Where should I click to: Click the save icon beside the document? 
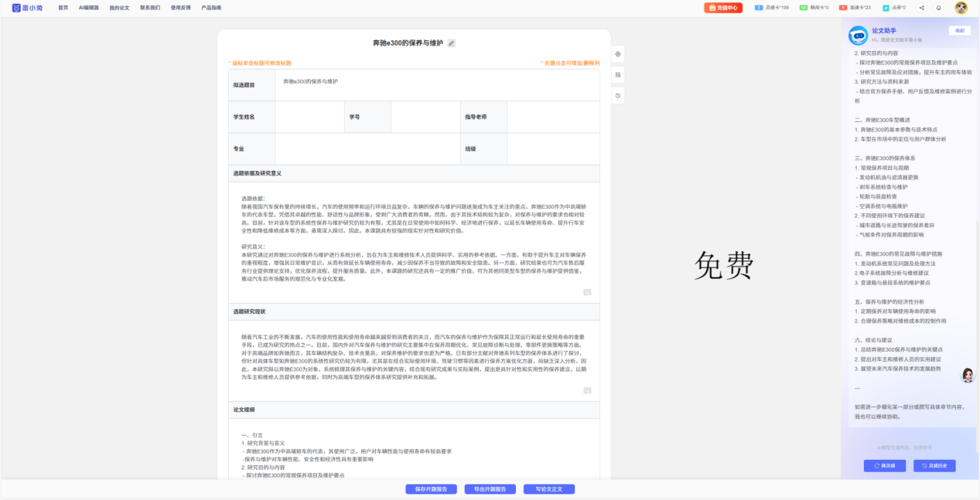[618, 75]
